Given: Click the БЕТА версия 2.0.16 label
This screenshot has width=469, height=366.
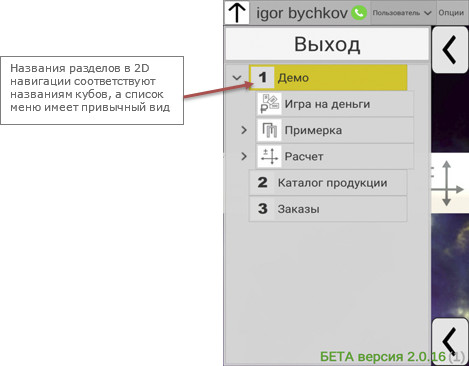Looking at the screenshot, I should 383,357.
